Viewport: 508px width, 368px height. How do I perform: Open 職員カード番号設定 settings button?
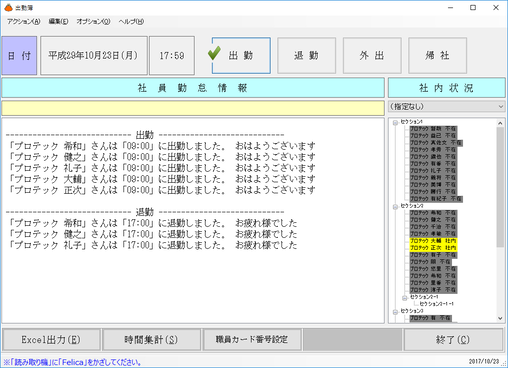pyautogui.click(x=252, y=340)
